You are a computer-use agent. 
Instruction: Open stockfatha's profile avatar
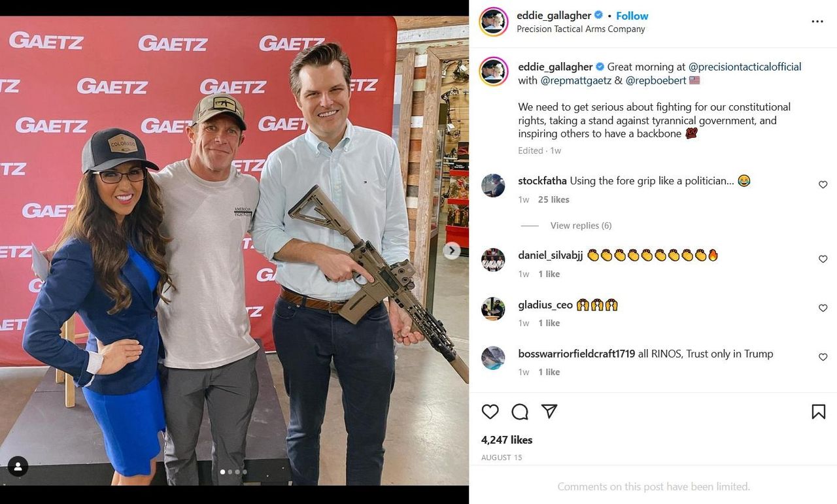pyautogui.click(x=493, y=186)
